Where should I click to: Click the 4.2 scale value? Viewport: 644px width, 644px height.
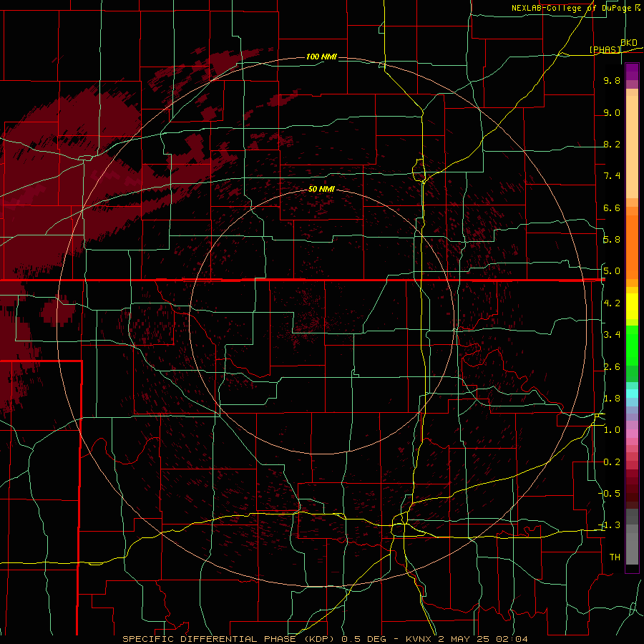click(x=612, y=303)
